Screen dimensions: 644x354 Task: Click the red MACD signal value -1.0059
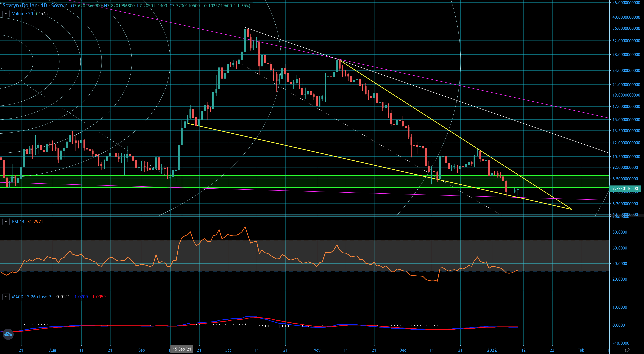[98, 297]
